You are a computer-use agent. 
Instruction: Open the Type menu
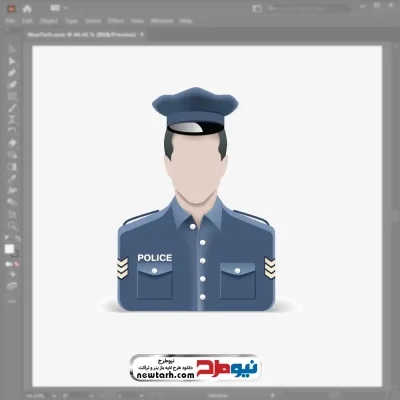click(71, 21)
